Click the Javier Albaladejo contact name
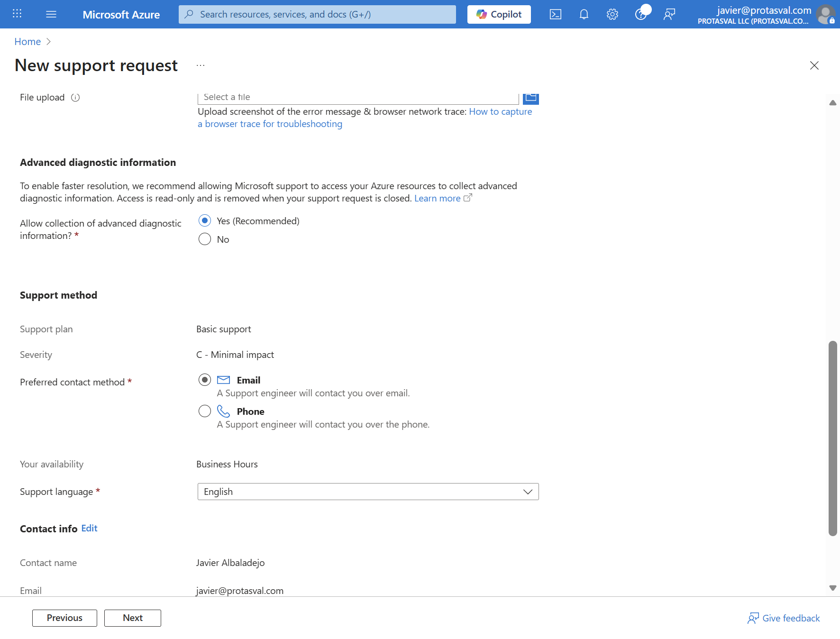This screenshot has width=840, height=639. [x=230, y=563]
